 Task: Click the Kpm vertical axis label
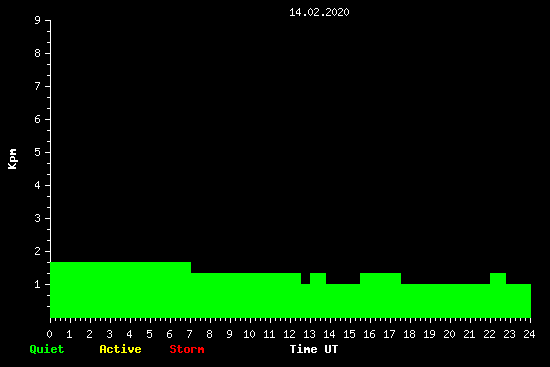13,159
